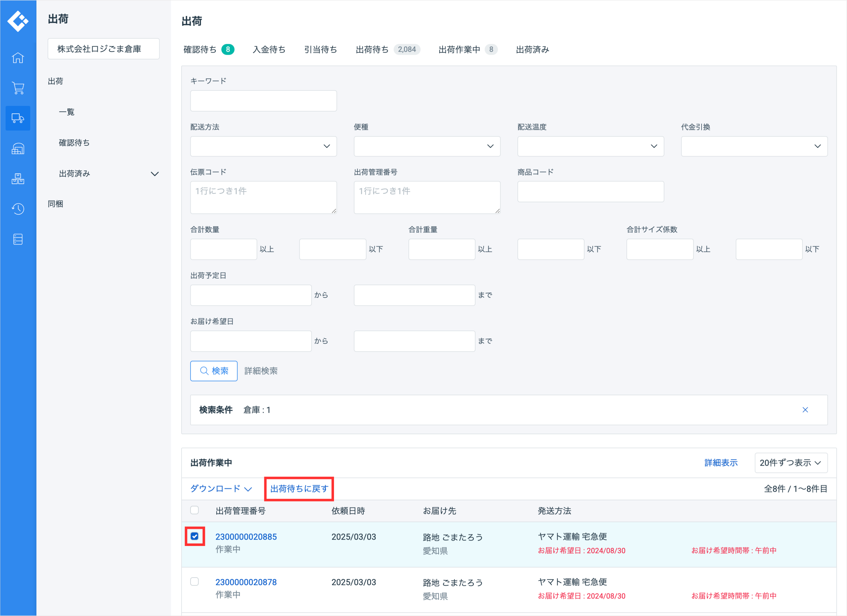Click the キーワード input field
847x616 pixels.
click(x=263, y=101)
